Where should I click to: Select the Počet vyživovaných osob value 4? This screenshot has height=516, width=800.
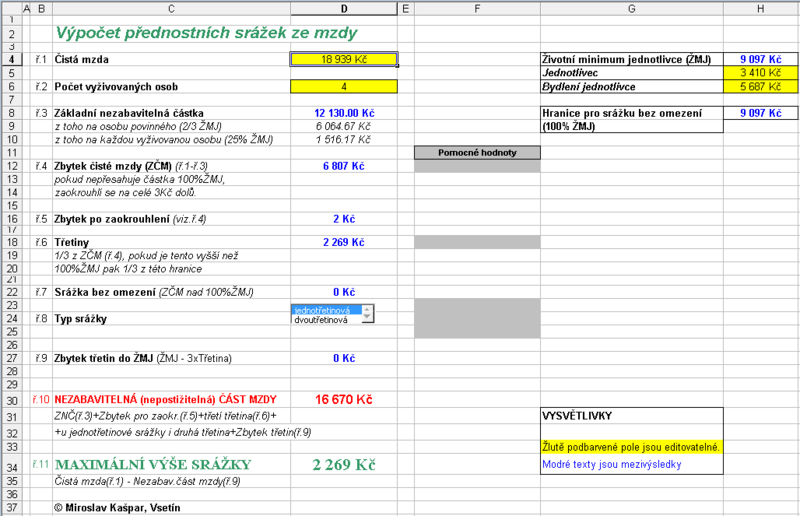click(344, 87)
